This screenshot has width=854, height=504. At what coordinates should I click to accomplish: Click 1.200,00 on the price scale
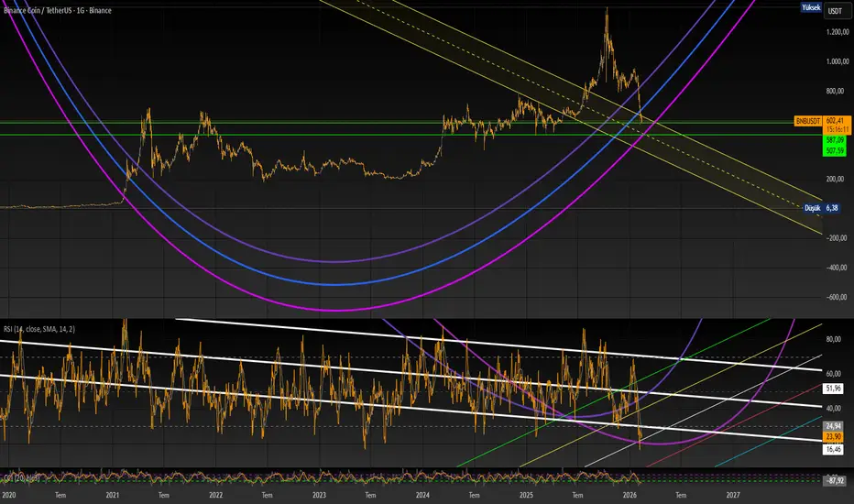click(x=836, y=32)
